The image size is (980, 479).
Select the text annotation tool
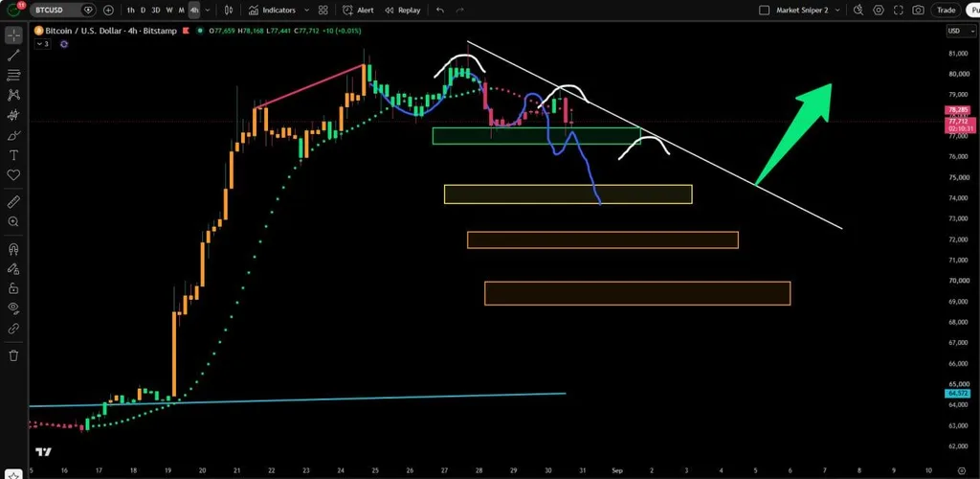click(13, 155)
